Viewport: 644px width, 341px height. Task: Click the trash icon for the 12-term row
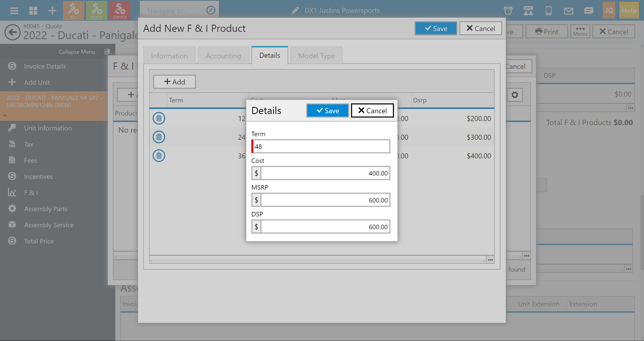[159, 118]
